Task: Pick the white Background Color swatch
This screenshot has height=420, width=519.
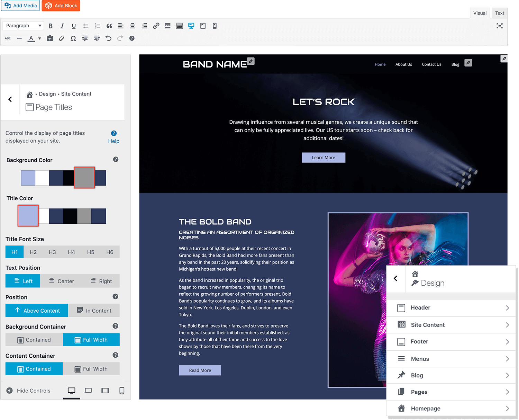Action: [x=42, y=178]
